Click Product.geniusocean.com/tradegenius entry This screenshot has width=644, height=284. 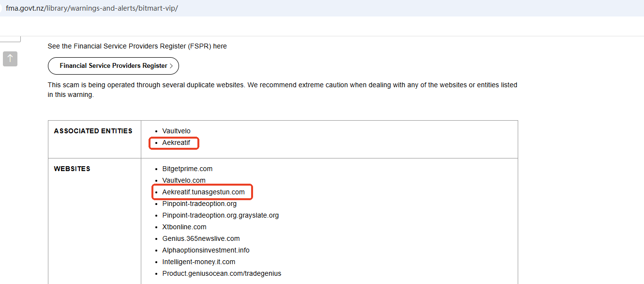222,273
